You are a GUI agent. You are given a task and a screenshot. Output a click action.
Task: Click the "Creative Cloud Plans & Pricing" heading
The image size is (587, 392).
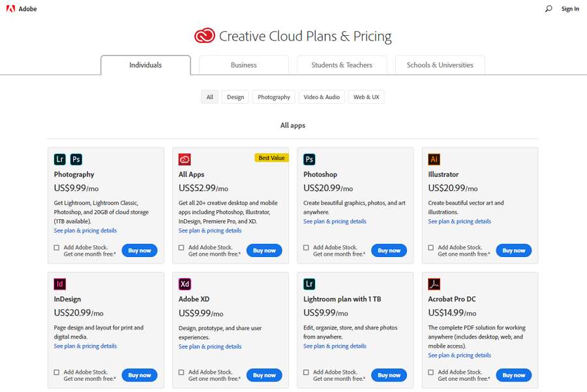[305, 37]
